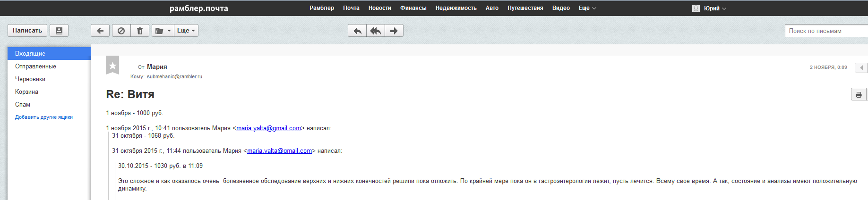Open previous message triangle button
This screenshot has width=868, height=200.
point(861,67)
